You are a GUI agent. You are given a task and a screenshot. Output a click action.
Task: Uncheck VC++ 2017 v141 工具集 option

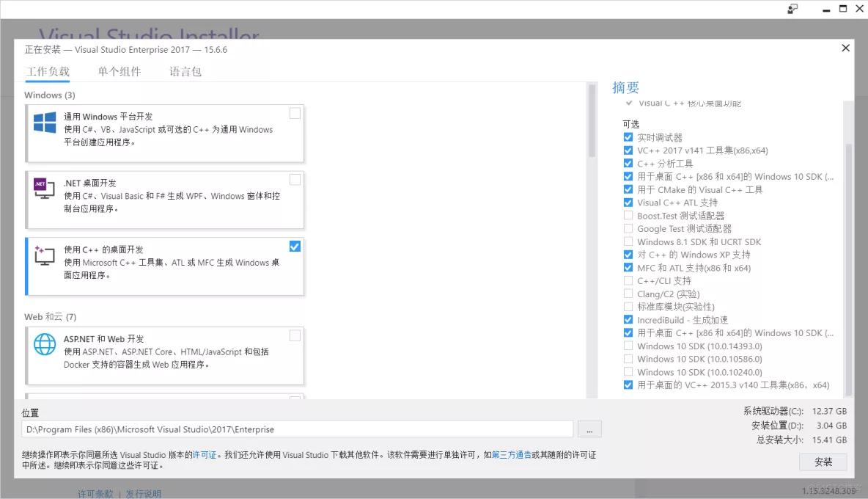click(x=628, y=150)
